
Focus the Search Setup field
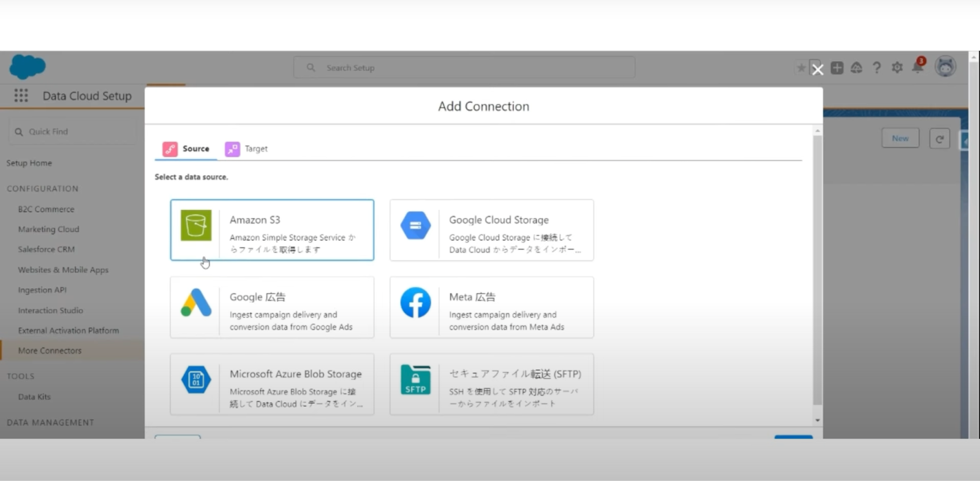click(x=464, y=67)
